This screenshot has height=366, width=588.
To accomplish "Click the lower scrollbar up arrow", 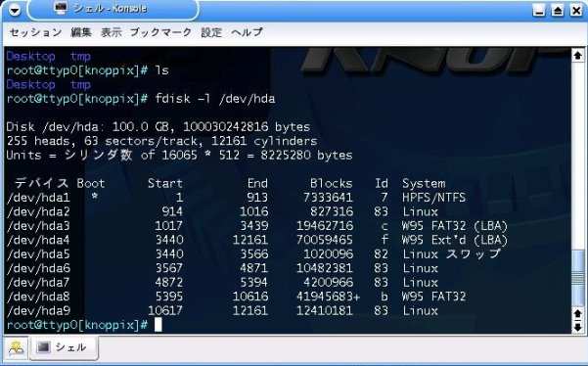I will 577,313.
